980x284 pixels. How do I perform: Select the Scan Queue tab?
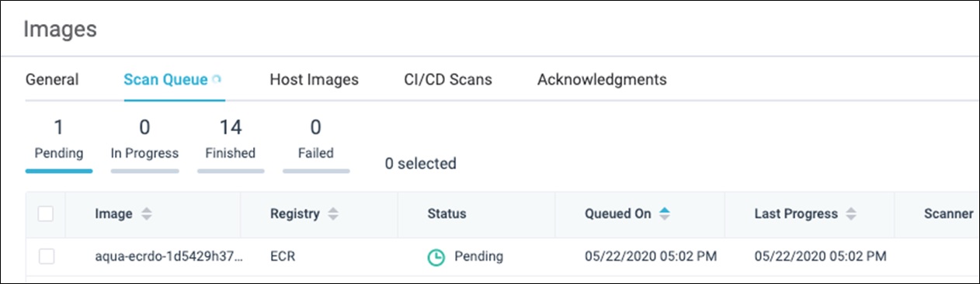pyautogui.click(x=165, y=79)
